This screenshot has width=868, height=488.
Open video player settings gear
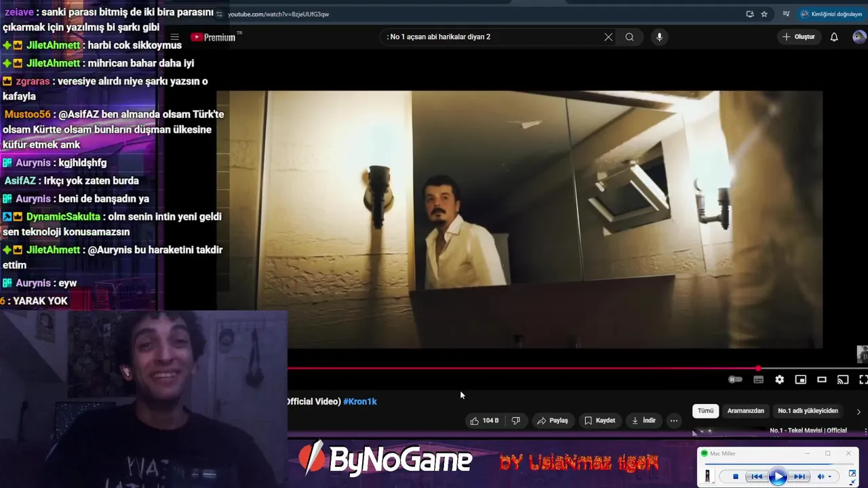[779, 380]
